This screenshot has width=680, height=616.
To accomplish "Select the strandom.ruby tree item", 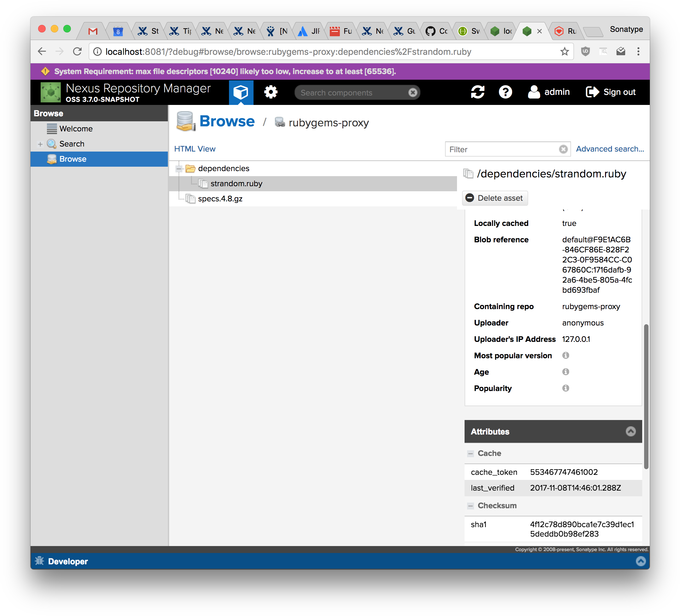I will tap(236, 183).
